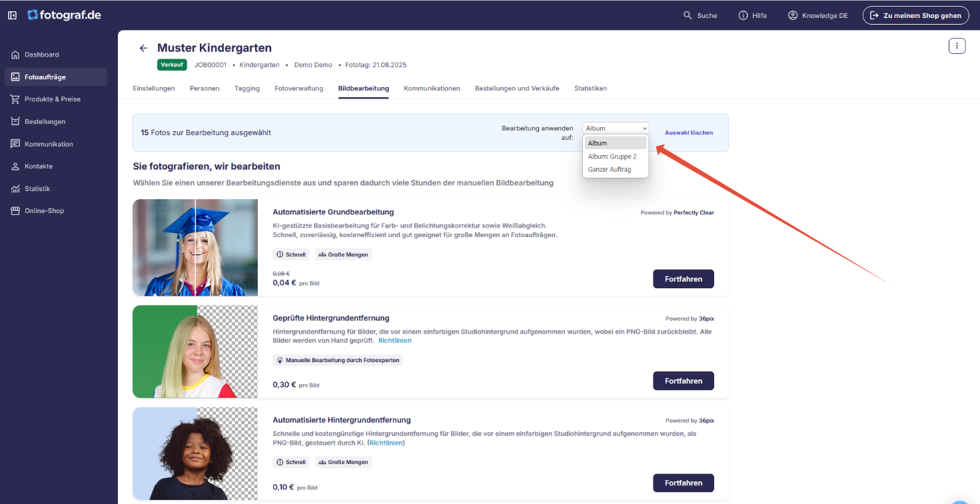
Task: Open the search magnifier icon
Action: [688, 15]
